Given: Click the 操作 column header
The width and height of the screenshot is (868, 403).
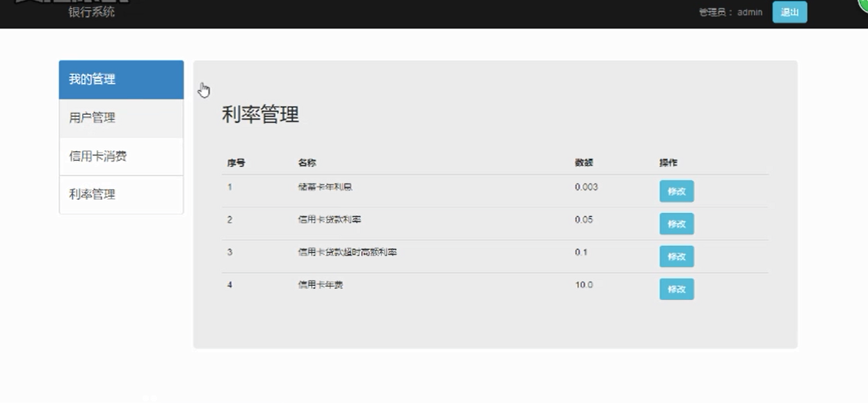Looking at the screenshot, I should pyautogui.click(x=668, y=163).
